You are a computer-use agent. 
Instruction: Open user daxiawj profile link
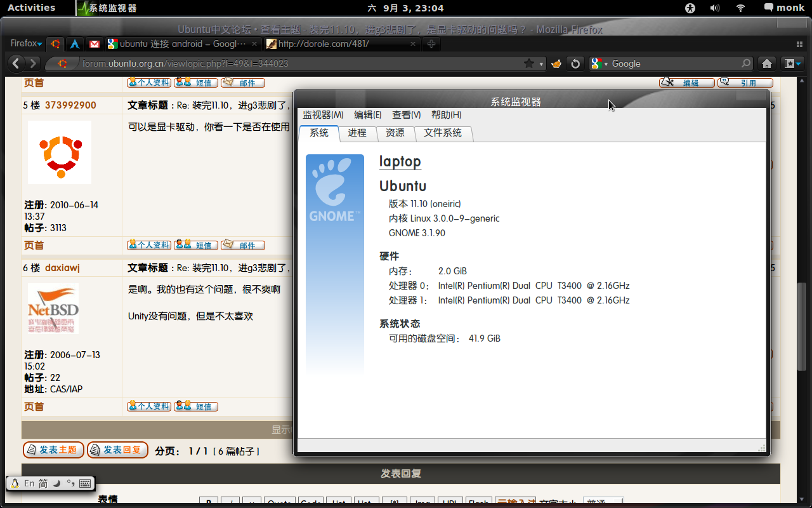[x=62, y=268]
